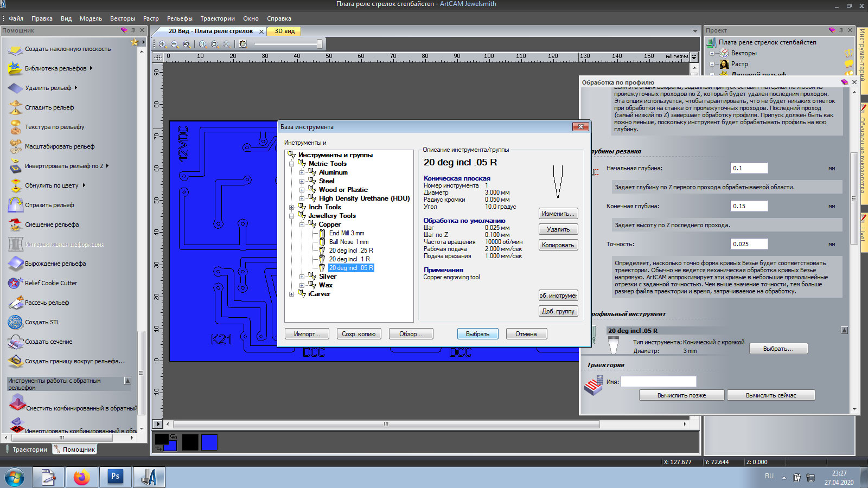The width and height of the screenshot is (868, 488).
Task: Click the help book icon in Проект panel header
Action: click(832, 30)
